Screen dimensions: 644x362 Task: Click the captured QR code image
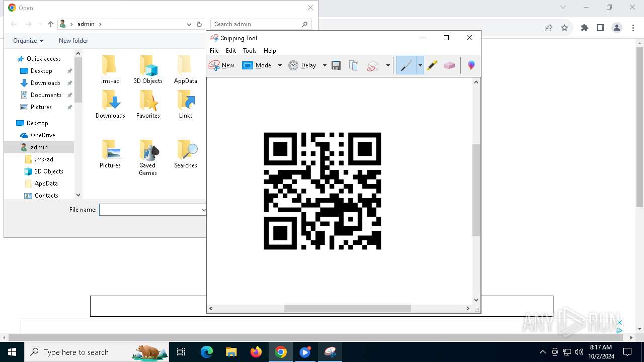[323, 191]
